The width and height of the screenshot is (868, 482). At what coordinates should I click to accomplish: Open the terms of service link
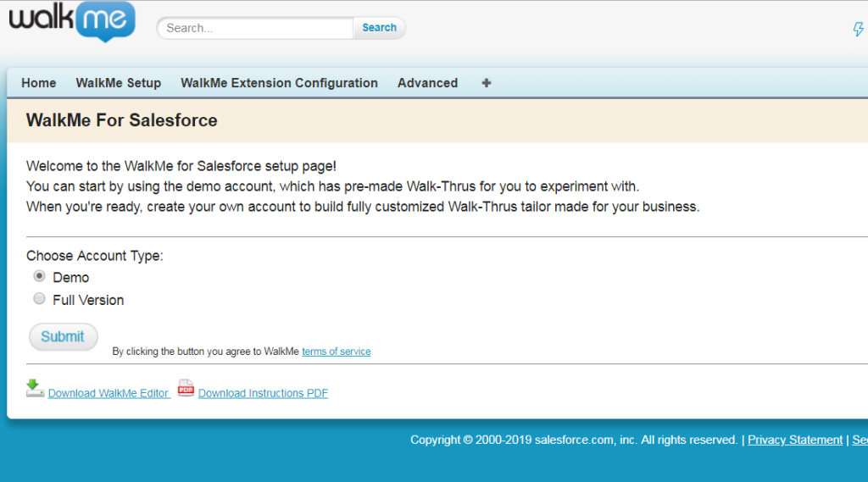(x=336, y=352)
